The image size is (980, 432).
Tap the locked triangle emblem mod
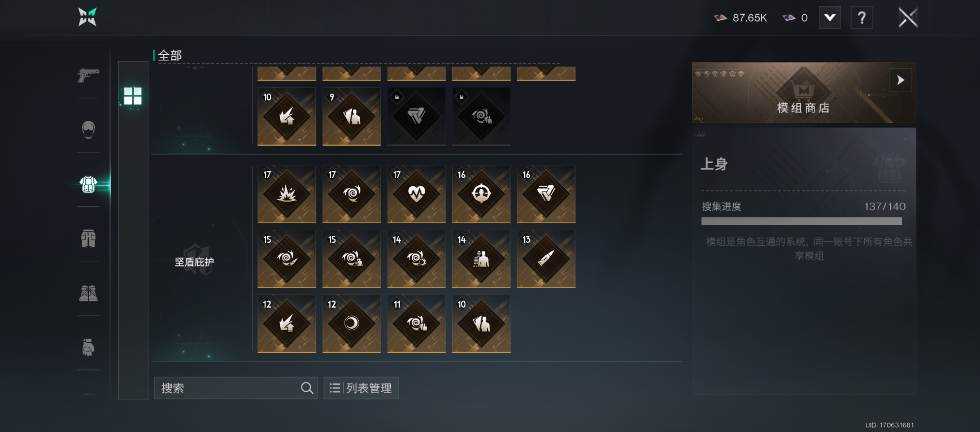click(416, 116)
